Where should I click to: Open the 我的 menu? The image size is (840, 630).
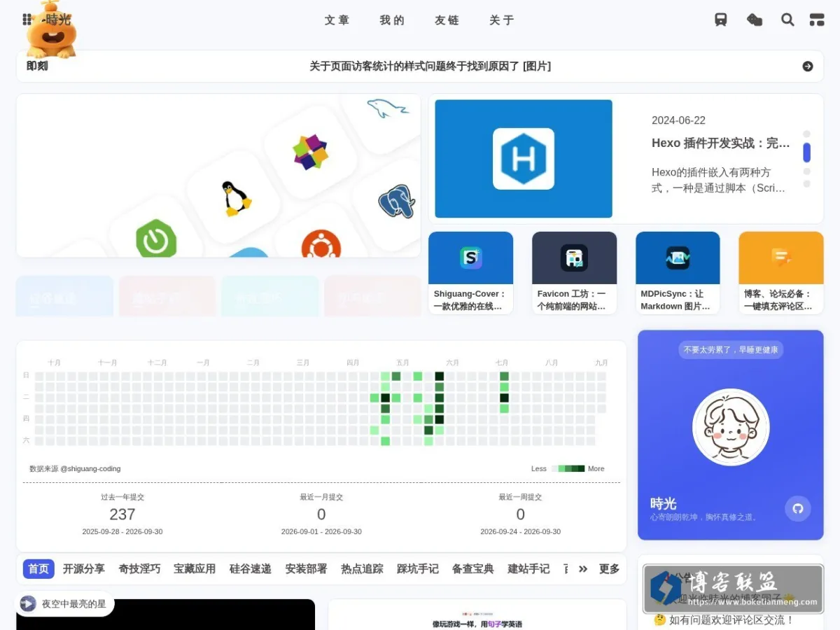click(x=392, y=20)
